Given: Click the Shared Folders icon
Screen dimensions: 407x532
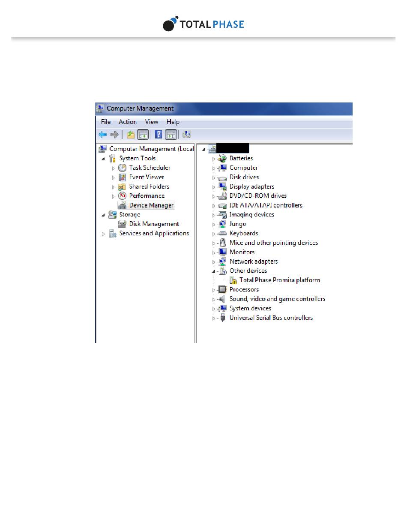Looking at the screenshot, I should click(122, 186).
